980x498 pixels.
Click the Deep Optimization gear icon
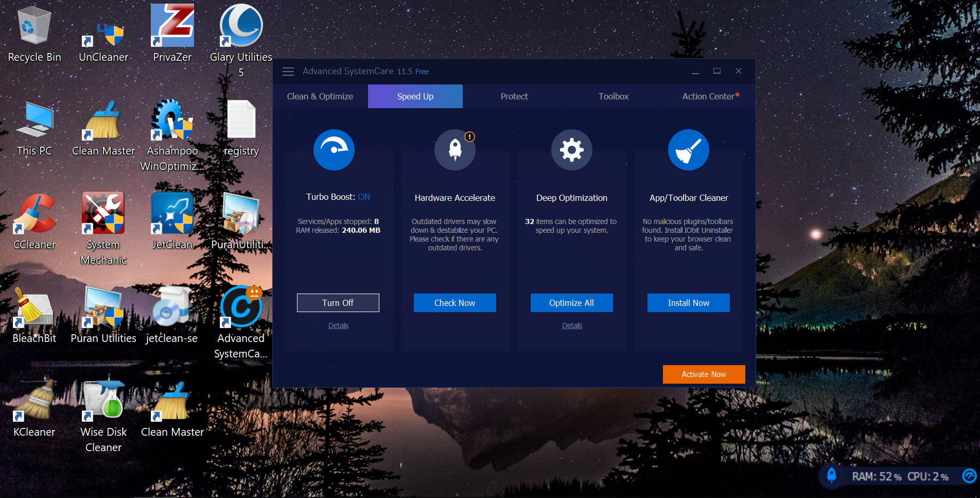pyautogui.click(x=572, y=150)
